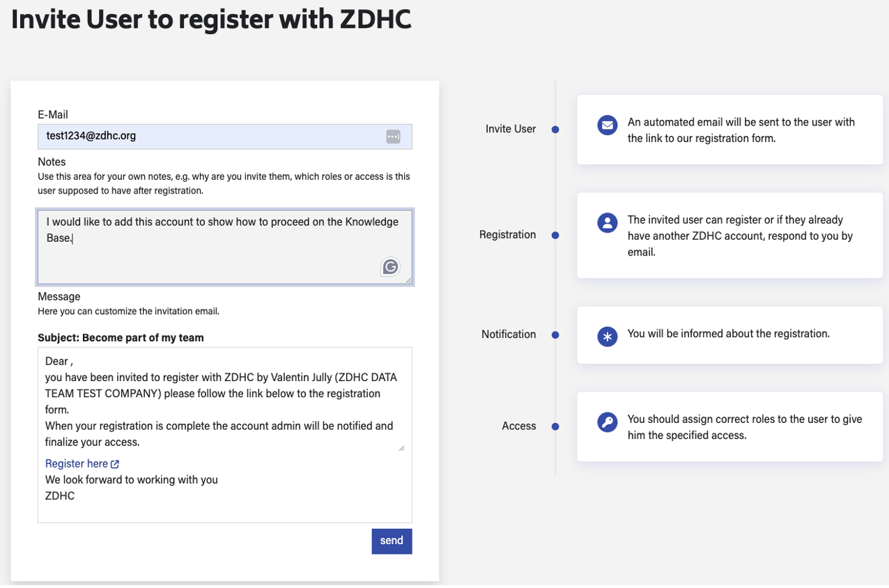Click the asterisk icon in Notification card
The image size is (889, 588).
[x=608, y=337]
